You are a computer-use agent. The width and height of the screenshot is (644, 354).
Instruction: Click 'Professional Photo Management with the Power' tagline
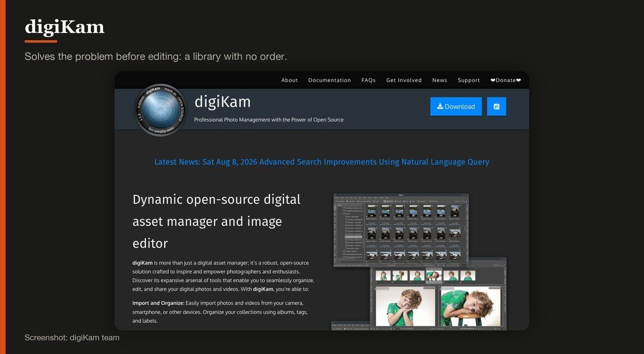pyautogui.click(x=268, y=120)
